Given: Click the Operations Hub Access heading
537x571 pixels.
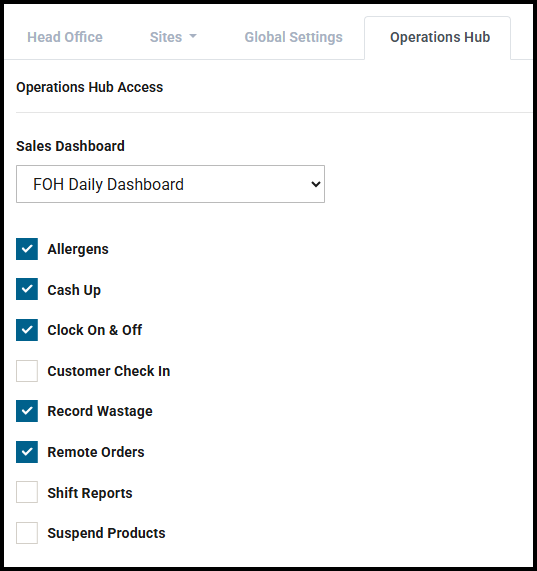Looking at the screenshot, I should 90,87.
